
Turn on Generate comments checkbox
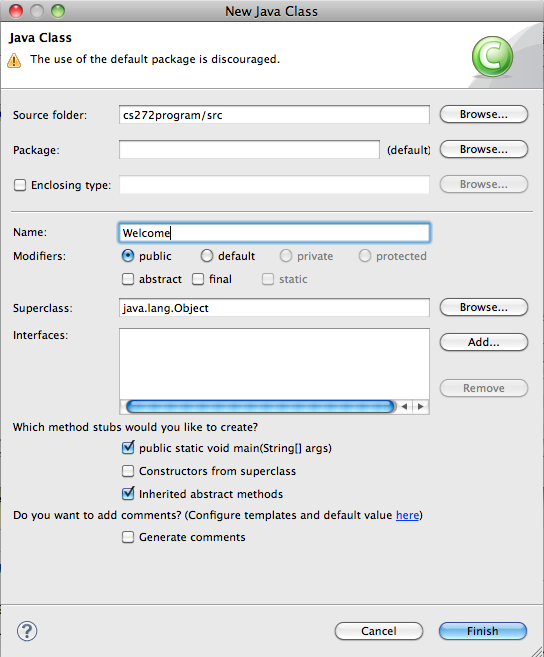128,537
